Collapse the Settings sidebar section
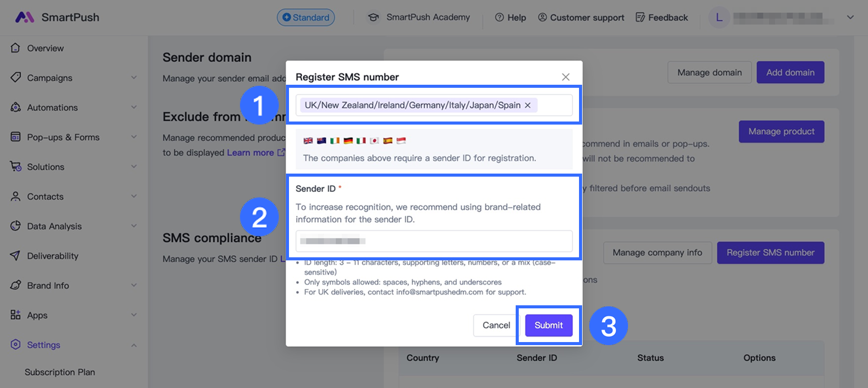 click(134, 345)
